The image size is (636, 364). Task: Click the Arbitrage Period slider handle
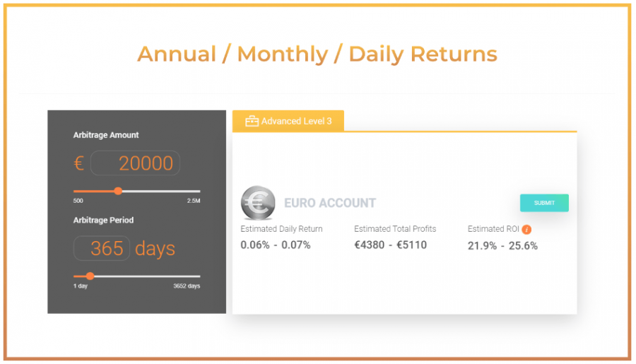point(90,276)
